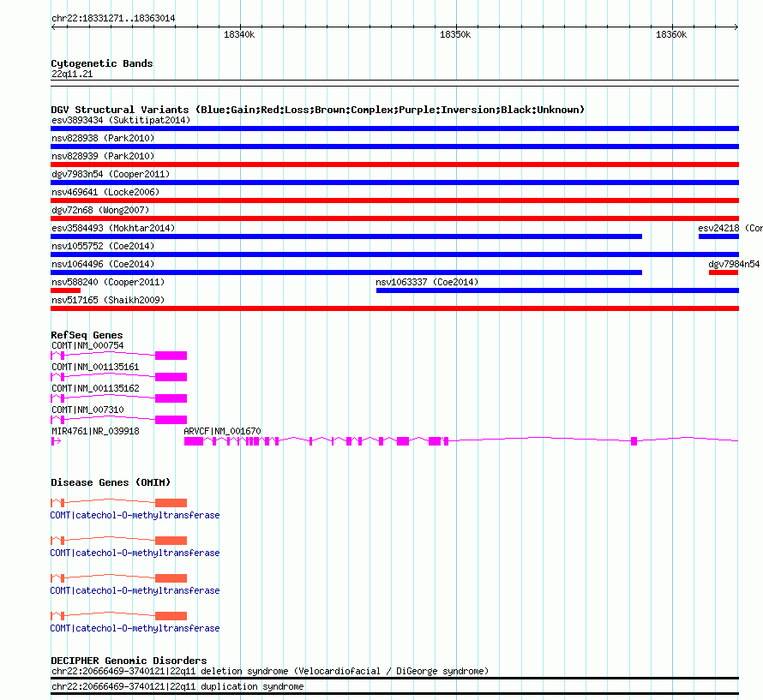Click the 18360k ruler position label
Screen dimensions: 763x700
pyautogui.click(x=671, y=34)
